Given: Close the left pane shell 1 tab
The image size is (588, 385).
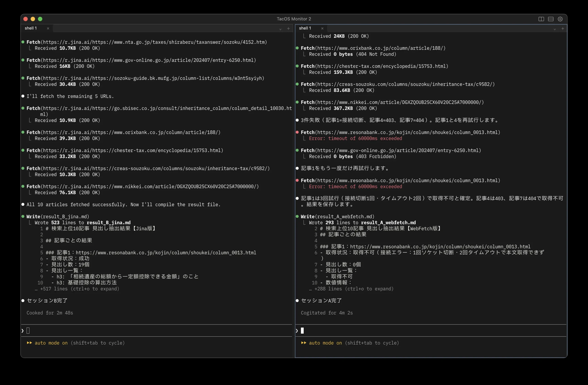Looking at the screenshot, I should coord(48,28).
